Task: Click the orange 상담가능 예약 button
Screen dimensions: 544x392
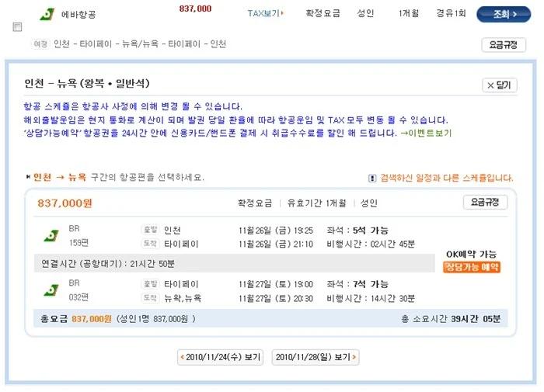Action: tap(472, 267)
